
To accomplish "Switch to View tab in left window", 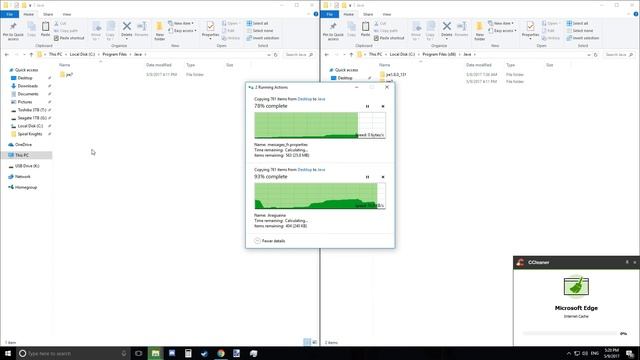I will click(67, 14).
